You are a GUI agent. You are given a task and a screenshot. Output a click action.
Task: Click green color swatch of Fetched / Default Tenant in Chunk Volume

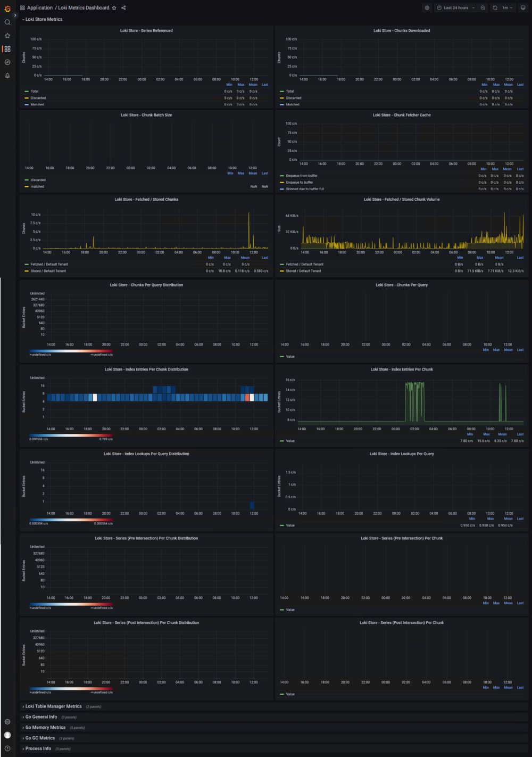point(282,265)
